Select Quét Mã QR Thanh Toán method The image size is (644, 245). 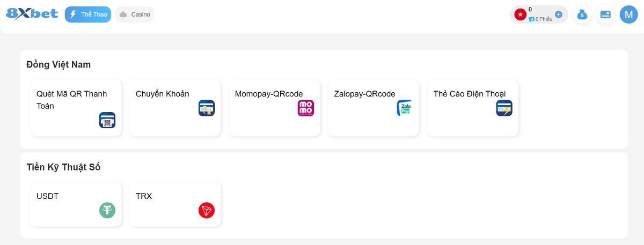coord(76,108)
